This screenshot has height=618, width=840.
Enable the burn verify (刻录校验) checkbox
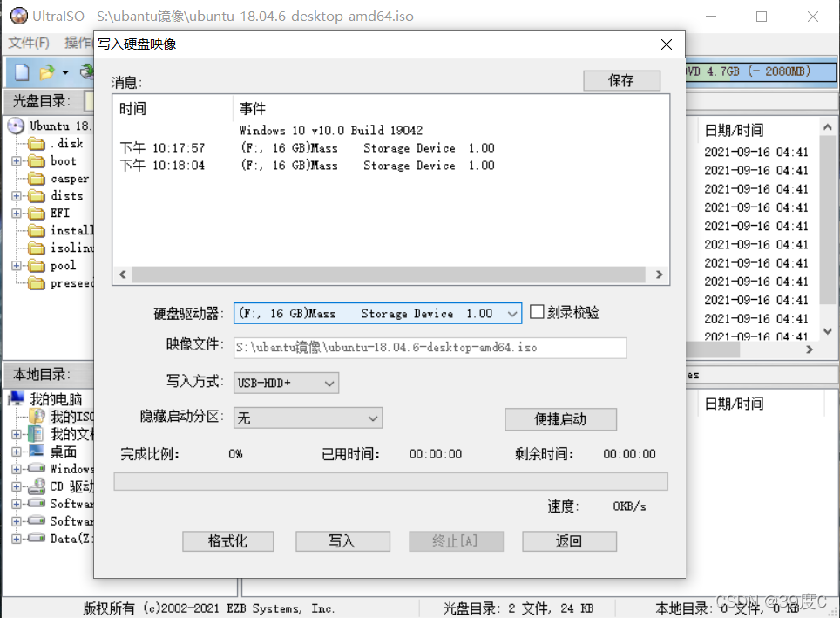(536, 312)
